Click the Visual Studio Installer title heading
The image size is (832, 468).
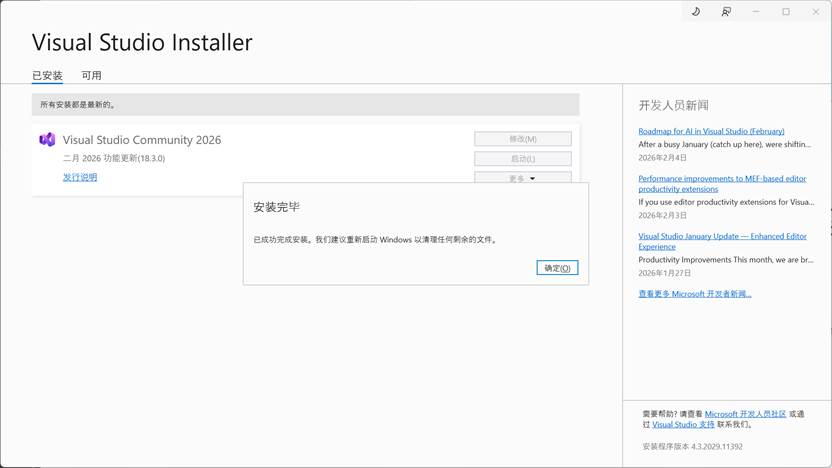pyautogui.click(x=142, y=42)
